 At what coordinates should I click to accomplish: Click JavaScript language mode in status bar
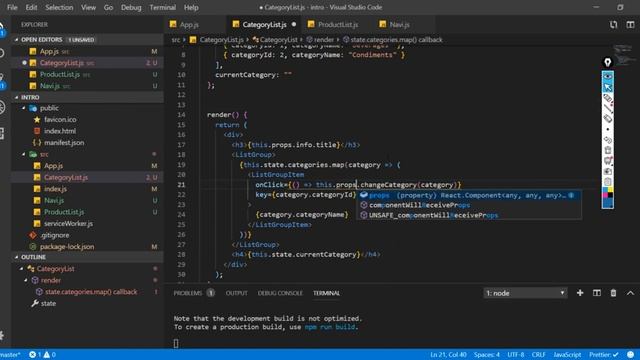pos(567,355)
